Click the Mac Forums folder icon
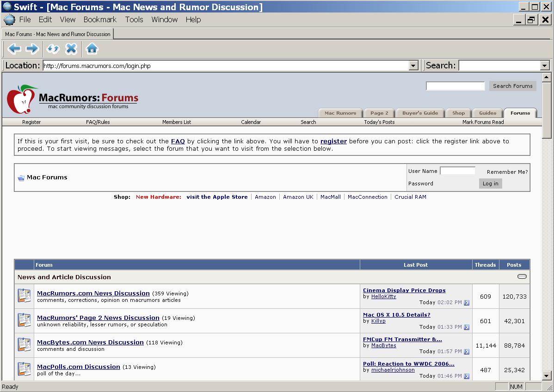Image resolution: width=554 pixels, height=392 pixels. [21, 178]
